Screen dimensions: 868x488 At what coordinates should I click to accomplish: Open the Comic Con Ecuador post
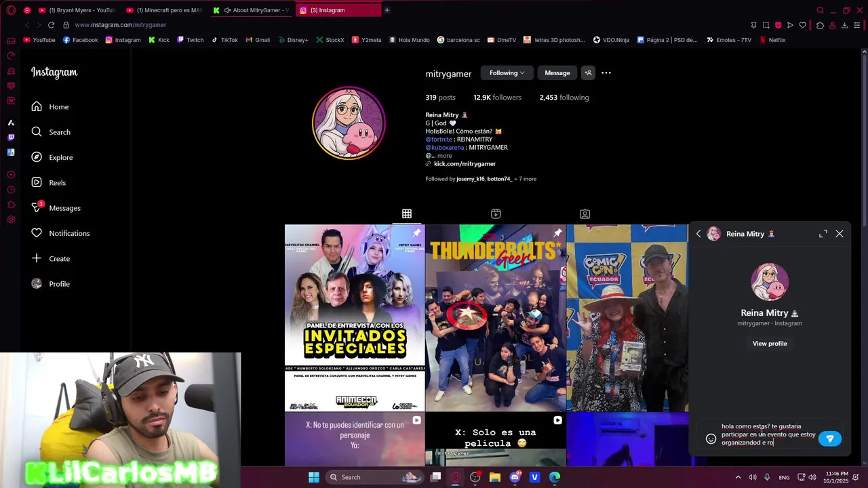point(627,318)
